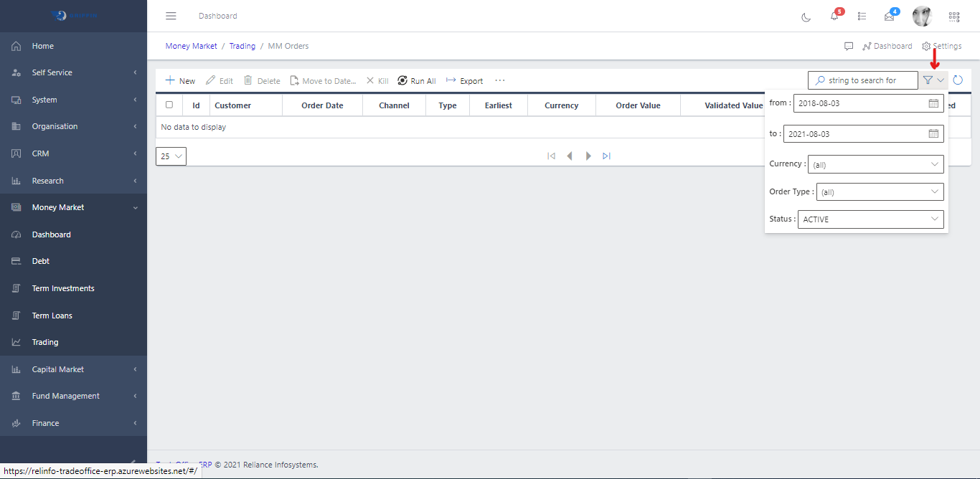Tick the select-all checkbox in table header
This screenshot has height=479, width=980.
[169, 105]
